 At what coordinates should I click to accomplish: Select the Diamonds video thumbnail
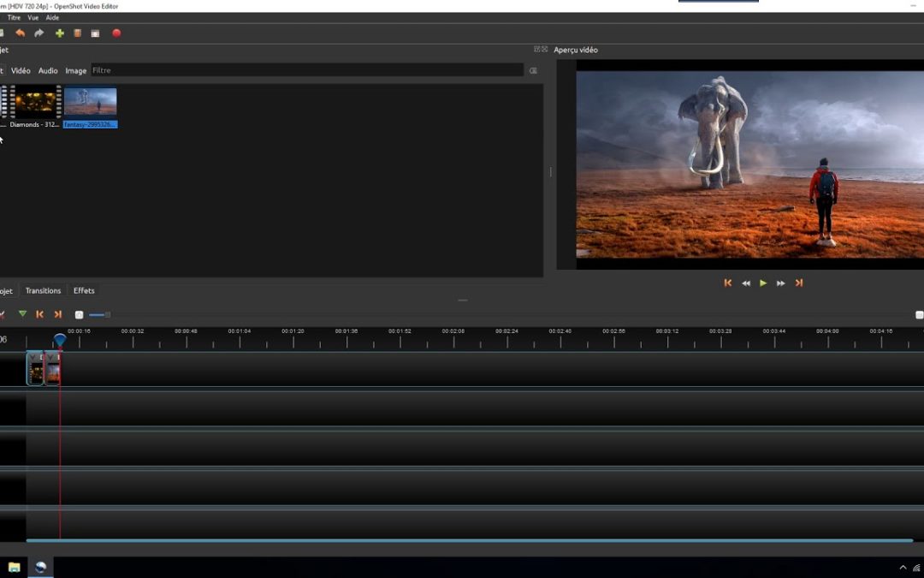(x=35, y=103)
